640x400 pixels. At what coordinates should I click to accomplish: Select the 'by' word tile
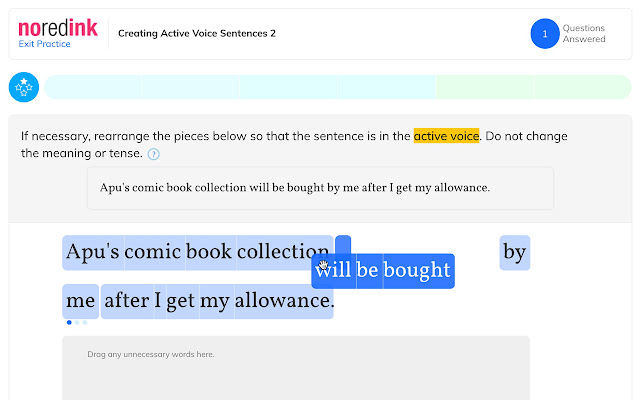click(x=514, y=253)
